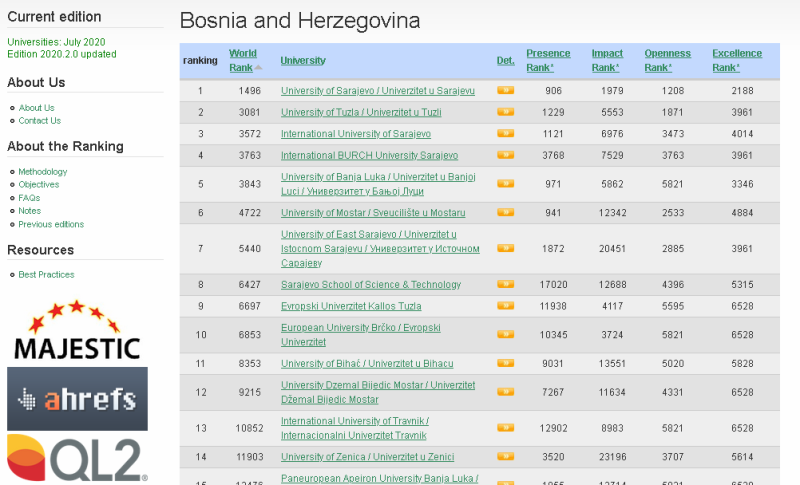Screen dimensions: 800x485
Task: Open Sarajevo School of Science & Technology link
Action: (370, 284)
